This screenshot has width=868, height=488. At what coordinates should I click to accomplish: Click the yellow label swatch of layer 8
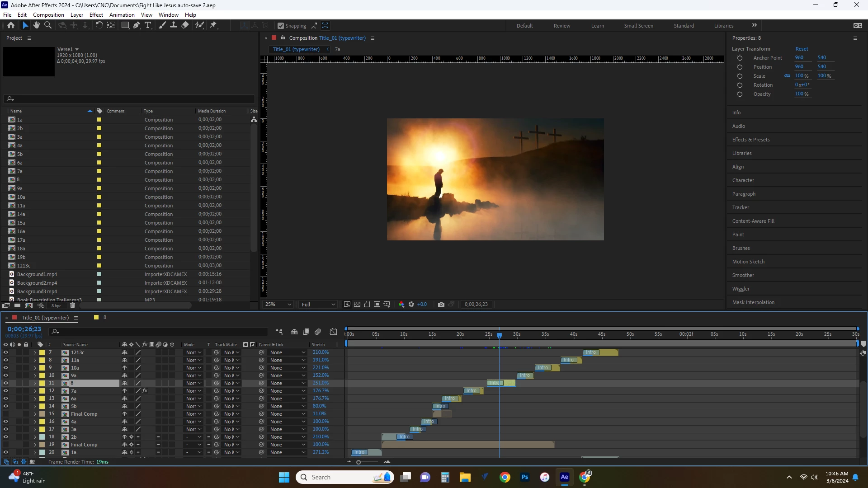tap(42, 383)
